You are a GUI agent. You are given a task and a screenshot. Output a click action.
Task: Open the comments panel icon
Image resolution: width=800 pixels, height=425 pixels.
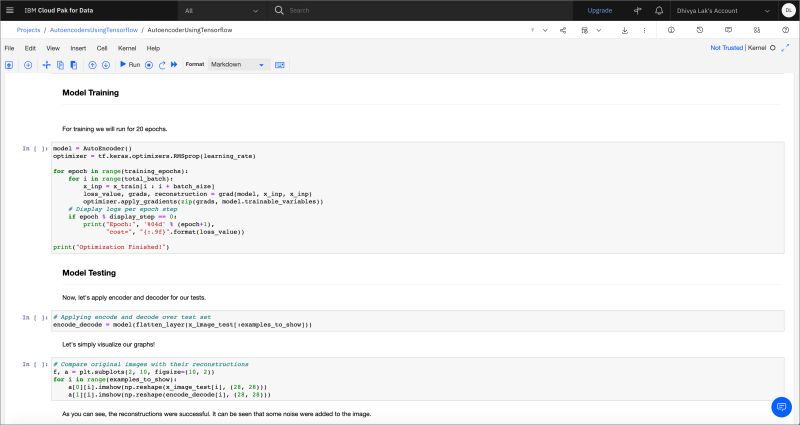[x=729, y=30]
